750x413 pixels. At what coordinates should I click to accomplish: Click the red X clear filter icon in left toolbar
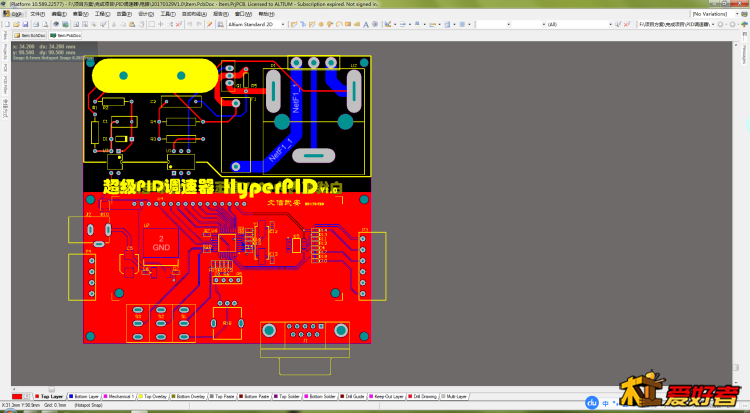[x=179, y=24]
